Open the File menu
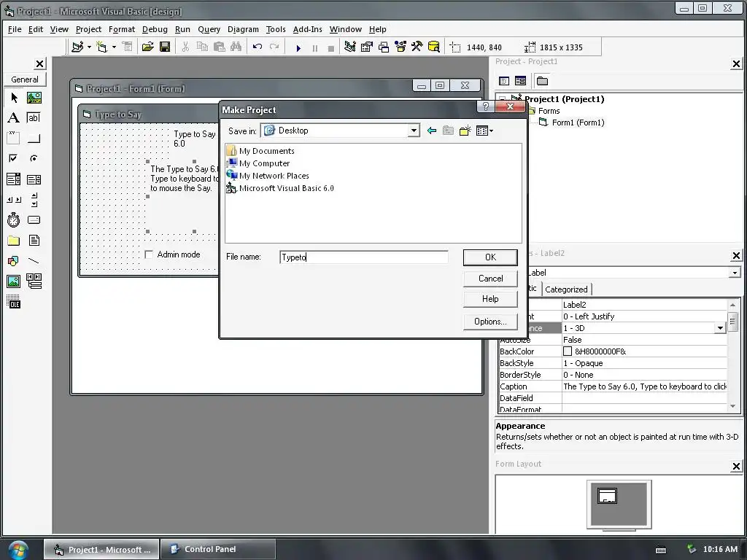 click(x=15, y=29)
